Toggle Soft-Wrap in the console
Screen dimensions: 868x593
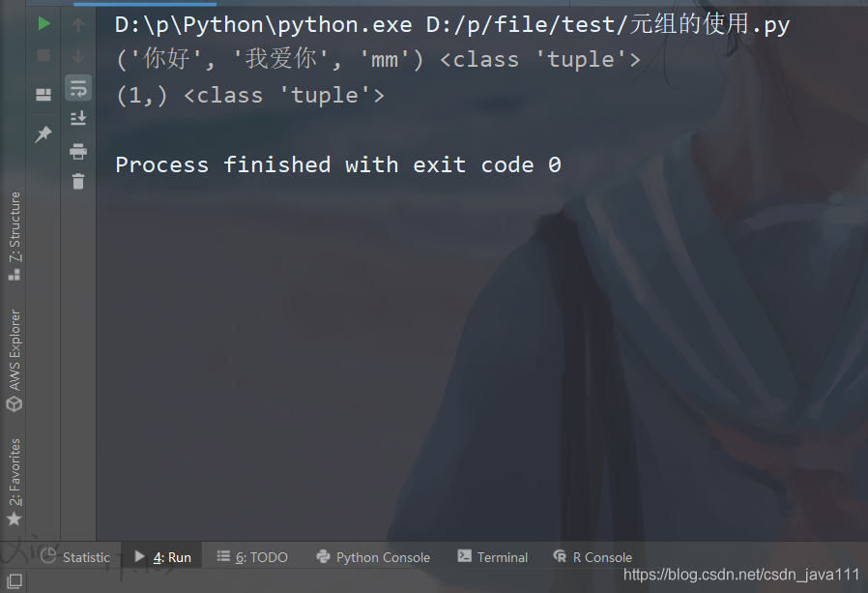(78, 88)
